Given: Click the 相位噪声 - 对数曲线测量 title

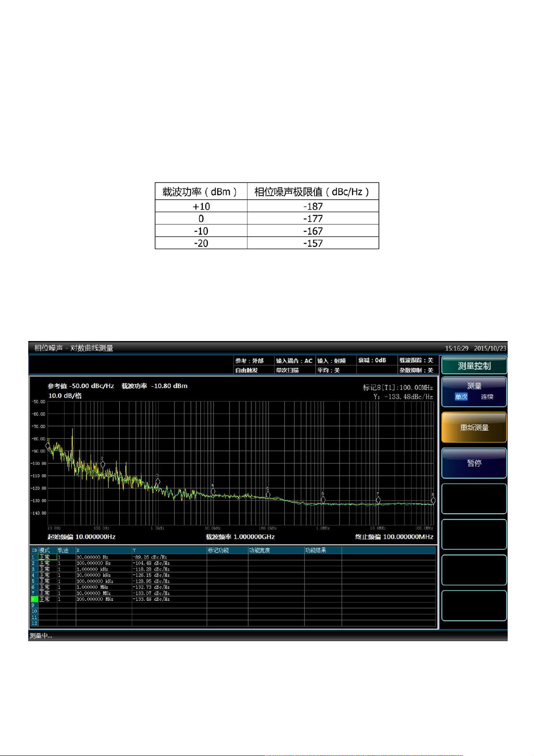Looking at the screenshot, I should 74,348.
